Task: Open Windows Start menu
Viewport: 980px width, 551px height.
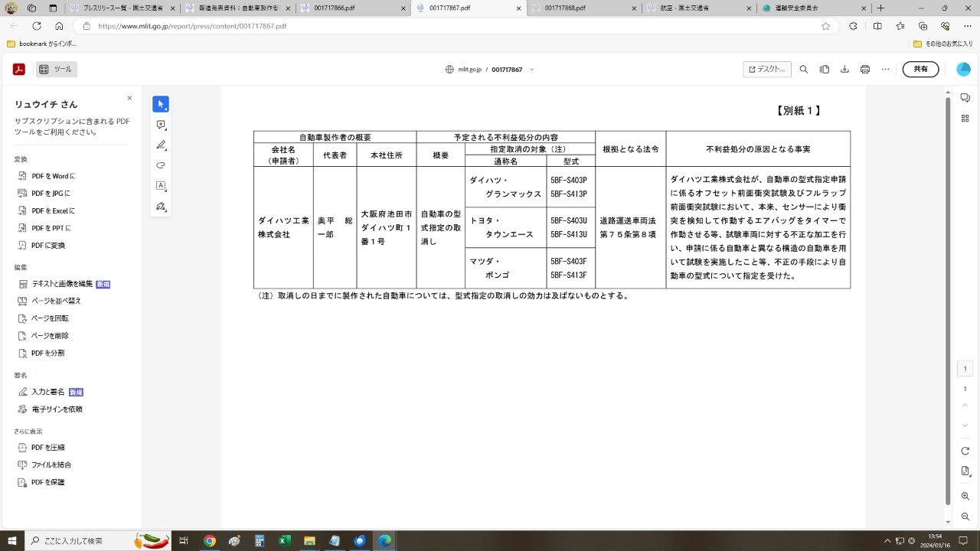Action: pyautogui.click(x=11, y=541)
